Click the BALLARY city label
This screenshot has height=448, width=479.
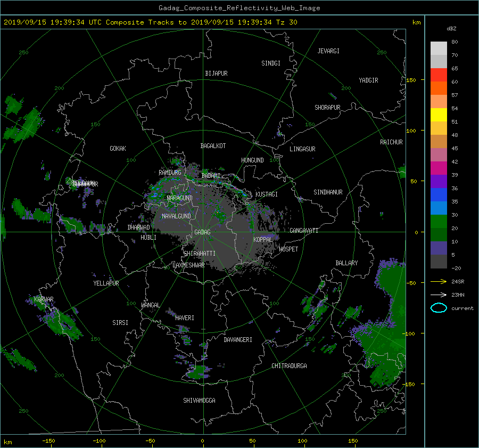pos(346,263)
